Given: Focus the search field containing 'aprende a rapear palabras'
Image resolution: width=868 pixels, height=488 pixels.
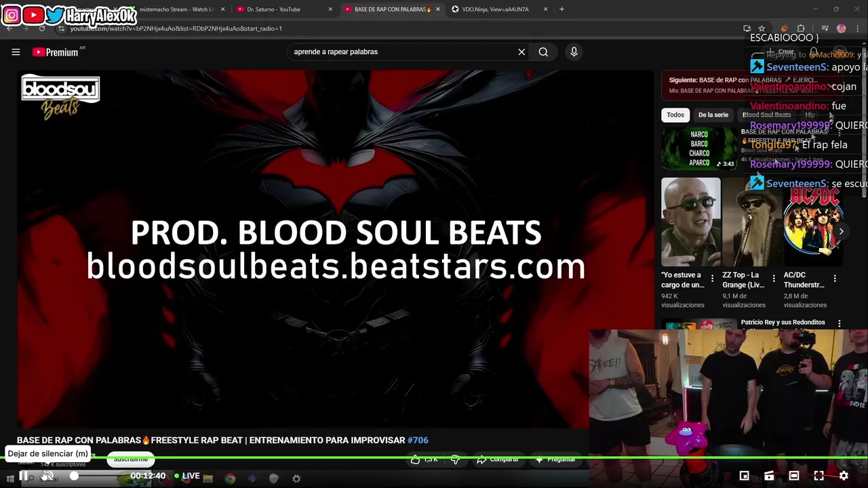Looking at the screenshot, I should point(400,52).
